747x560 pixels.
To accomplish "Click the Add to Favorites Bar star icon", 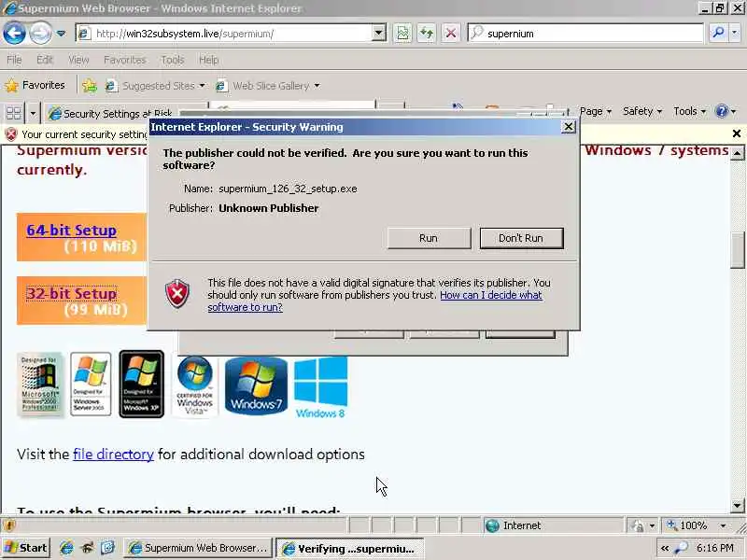I will 89,86.
